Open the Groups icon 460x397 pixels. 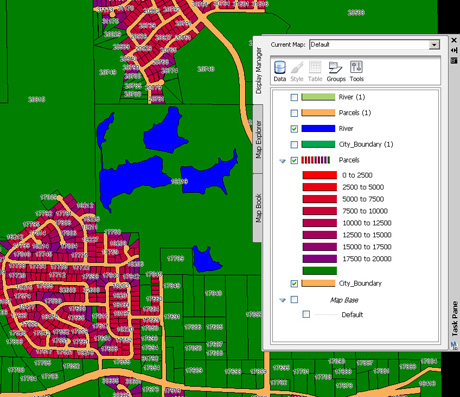pos(336,71)
